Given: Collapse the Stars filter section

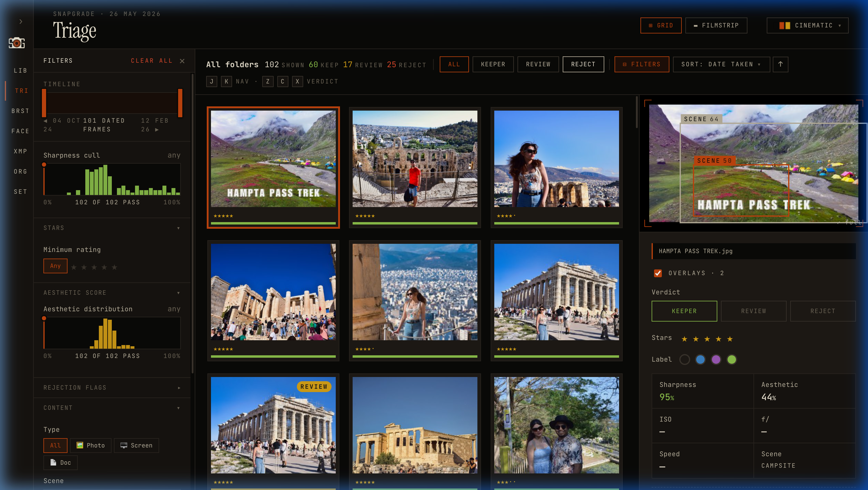Looking at the screenshot, I should pos(112,228).
